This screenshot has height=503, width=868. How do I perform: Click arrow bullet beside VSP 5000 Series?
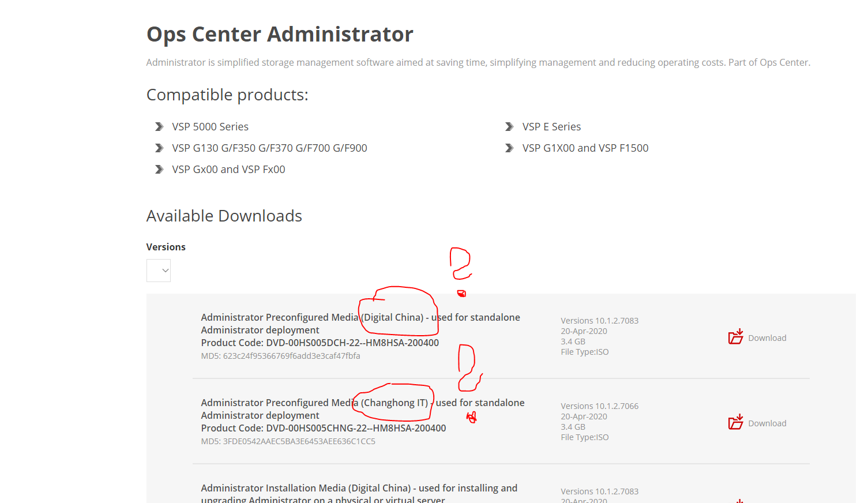pos(159,127)
